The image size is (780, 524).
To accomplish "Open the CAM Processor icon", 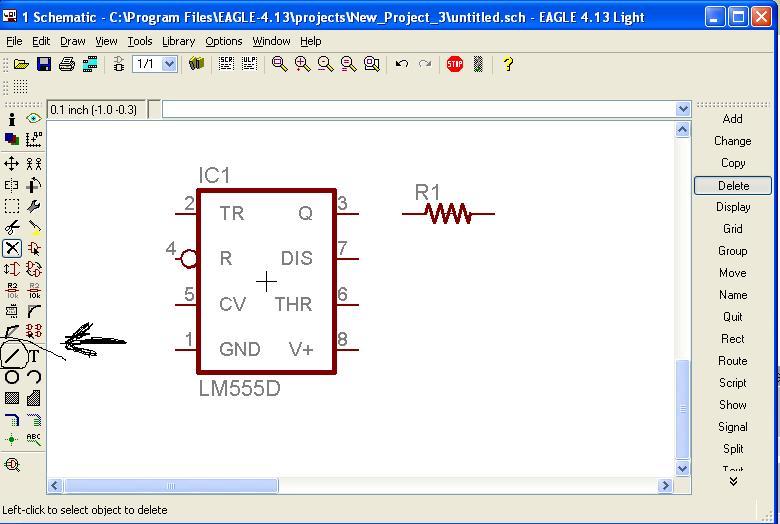I will [x=90, y=64].
